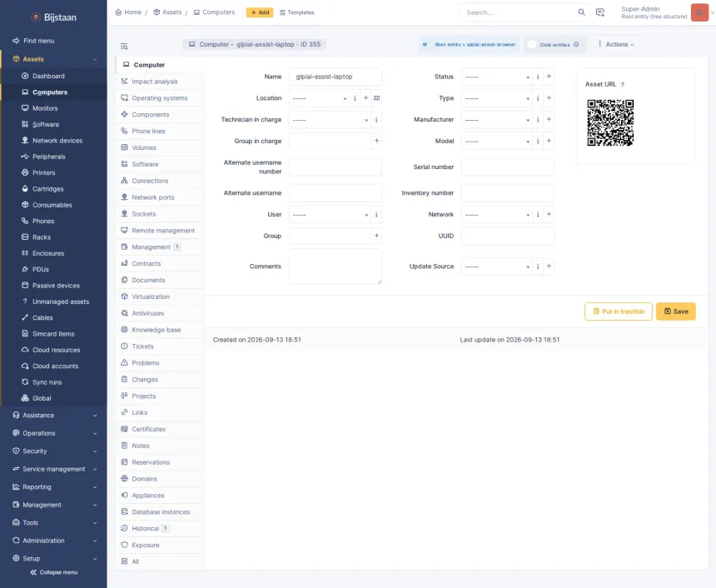Open the Impact analysis tab
The image size is (716, 588).
[159, 82]
